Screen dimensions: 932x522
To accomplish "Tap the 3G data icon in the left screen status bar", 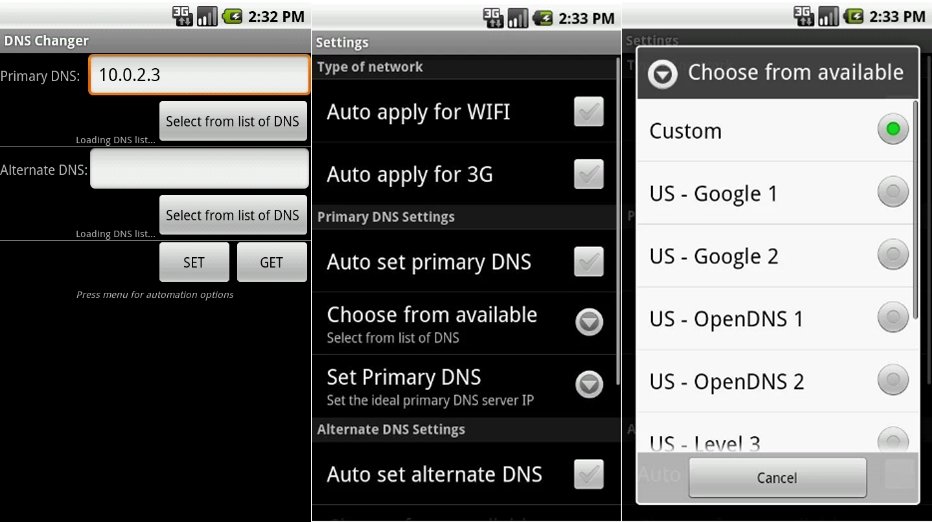I will click(x=182, y=16).
